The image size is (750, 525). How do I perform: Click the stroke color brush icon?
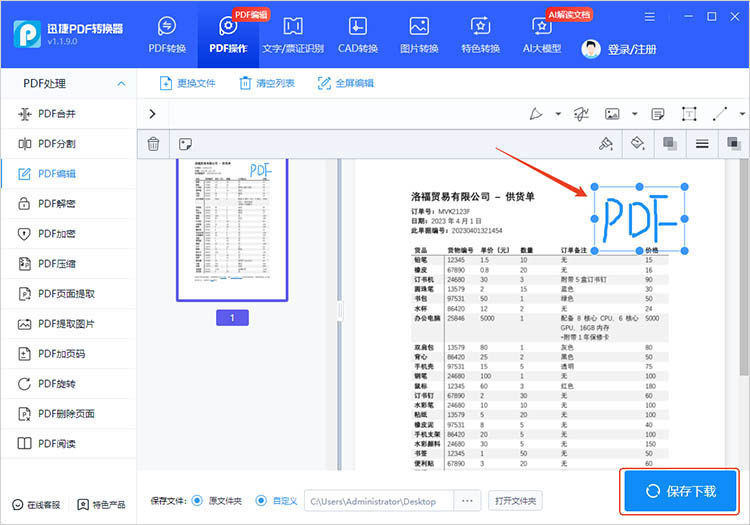click(606, 143)
